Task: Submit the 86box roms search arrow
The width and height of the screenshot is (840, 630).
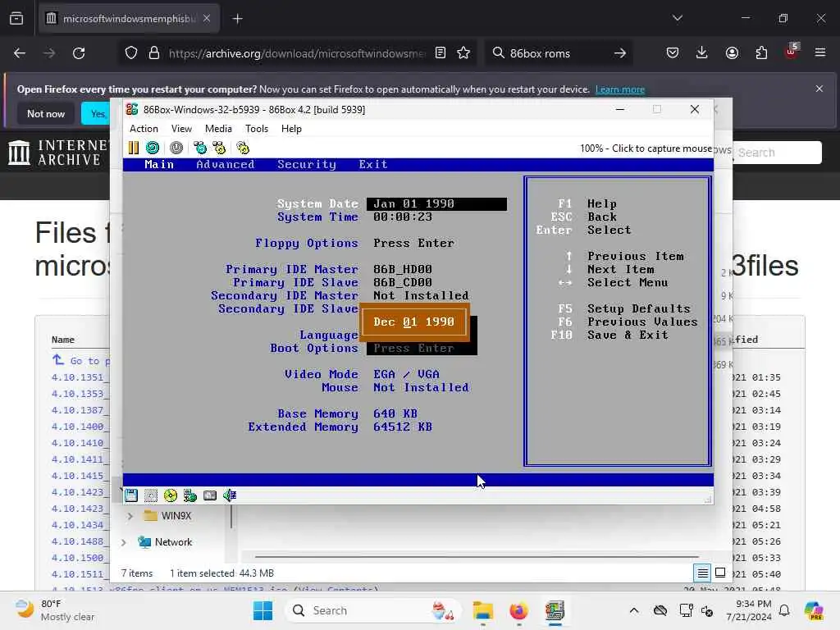Action: tap(620, 53)
